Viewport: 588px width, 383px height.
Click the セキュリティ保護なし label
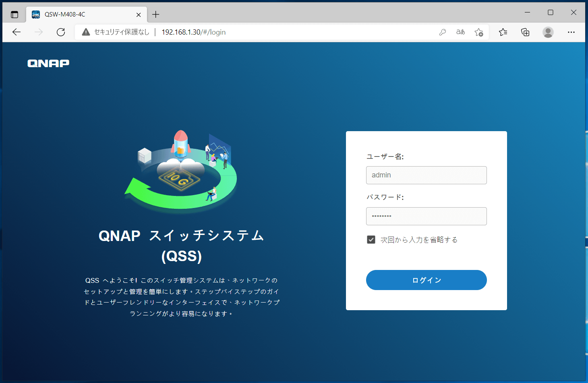[122, 32]
